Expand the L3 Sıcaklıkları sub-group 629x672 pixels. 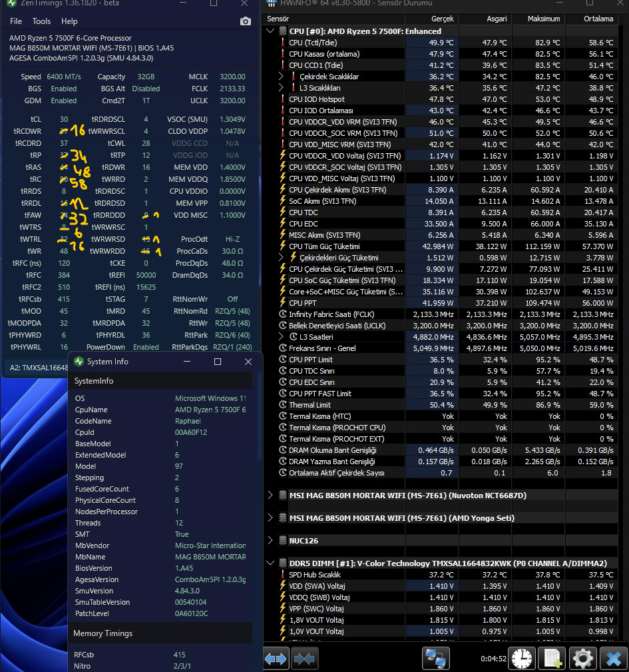pyautogui.click(x=281, y=87)
